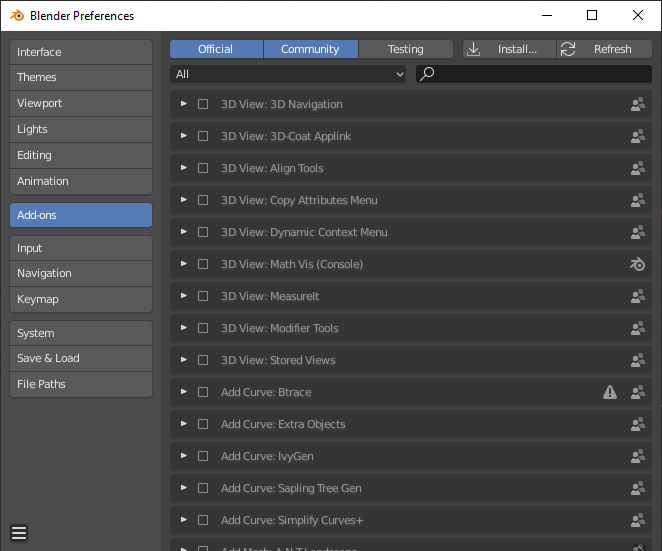This screenshot has height=551, width=662.
Task: Open the Keymap preferences section
Action: click(81, 299)
